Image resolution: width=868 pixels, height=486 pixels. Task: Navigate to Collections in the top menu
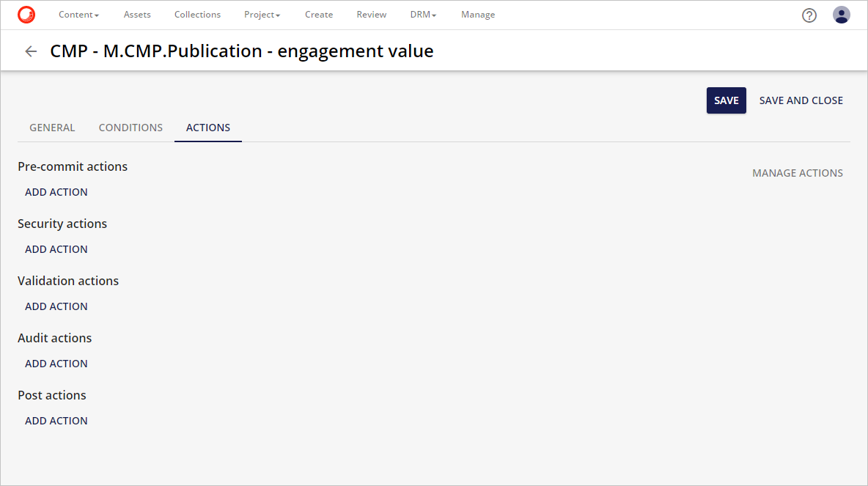tap(197, 14)
